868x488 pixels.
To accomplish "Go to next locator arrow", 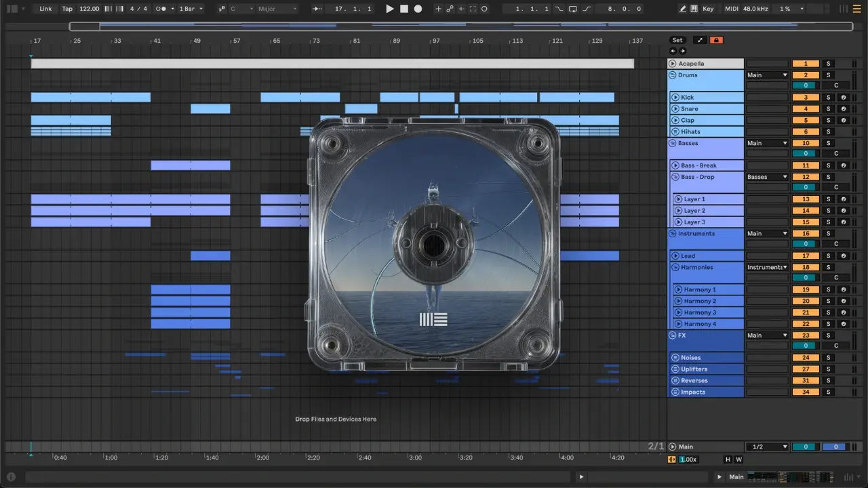I will tap(682, 51).
